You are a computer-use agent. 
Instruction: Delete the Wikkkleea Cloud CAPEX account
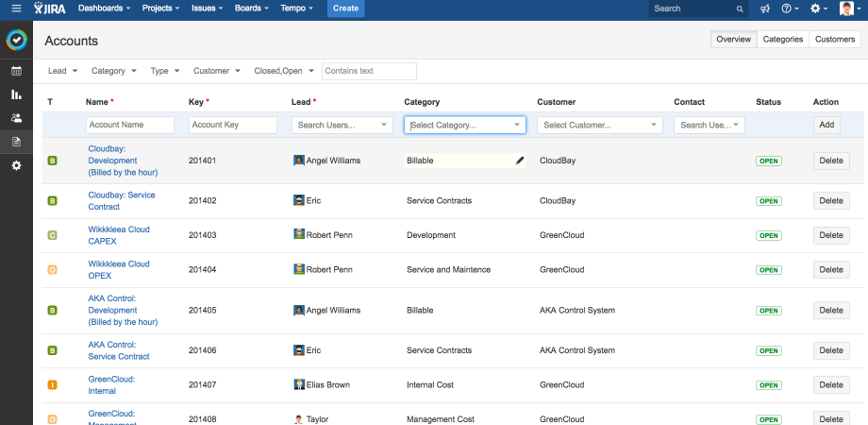tap(831, 235)
